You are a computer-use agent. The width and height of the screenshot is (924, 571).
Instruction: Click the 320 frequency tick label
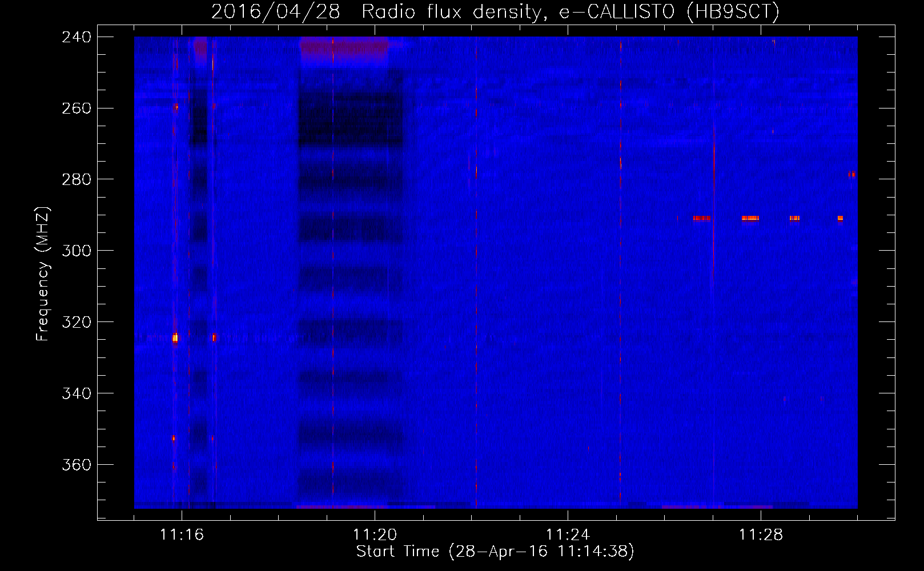click(77, 323)
